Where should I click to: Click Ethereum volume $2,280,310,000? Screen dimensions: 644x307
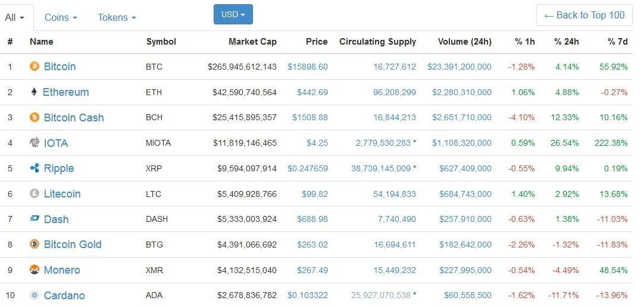coord(462,92)
